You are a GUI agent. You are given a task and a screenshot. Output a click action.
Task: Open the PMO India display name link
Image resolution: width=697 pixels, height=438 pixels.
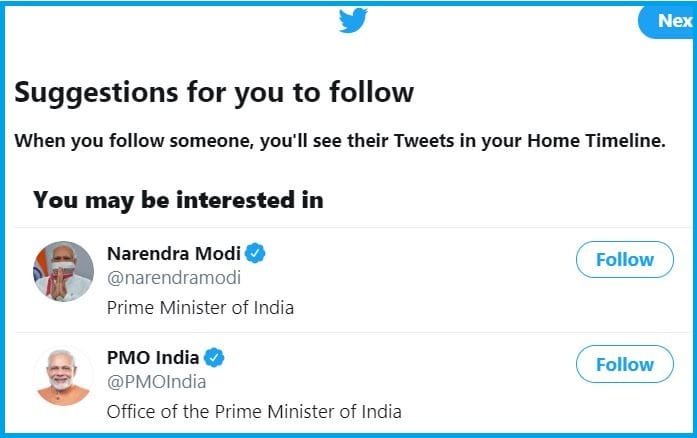pos(153,358)
